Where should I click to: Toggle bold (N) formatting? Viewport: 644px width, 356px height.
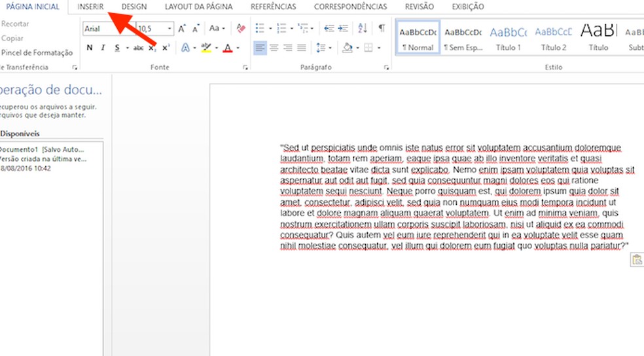click(x=89, y=48)
